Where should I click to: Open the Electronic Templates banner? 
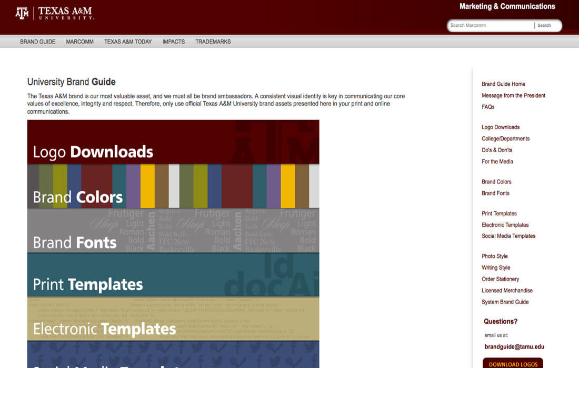pyautogui.click(x=173, y=319)
